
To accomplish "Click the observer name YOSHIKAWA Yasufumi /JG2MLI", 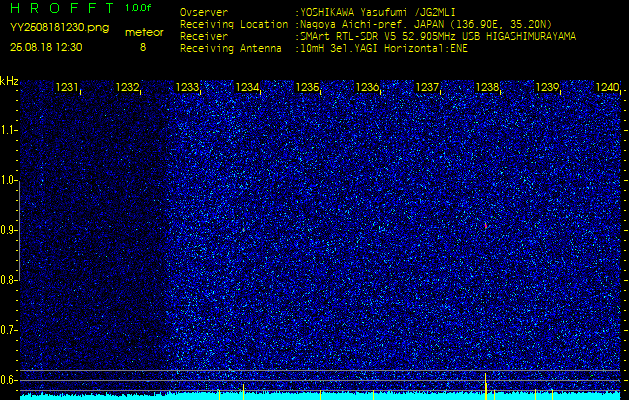I will [378, 12].
